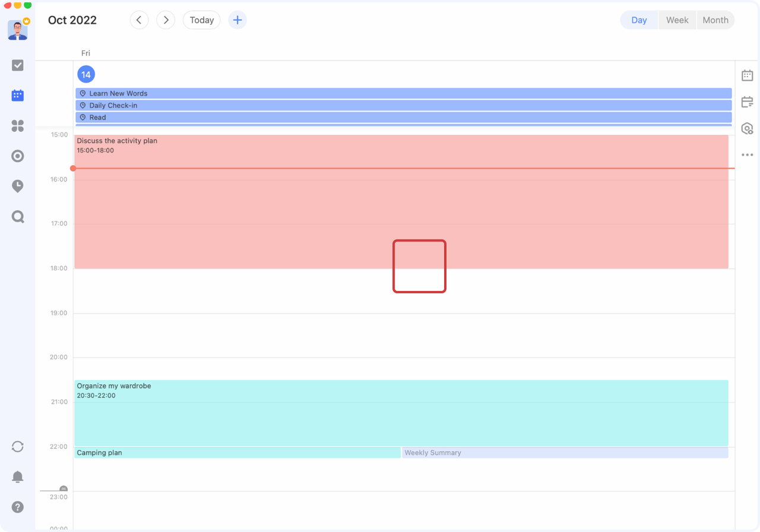Open the Read all-day event
760x532 pixels.
tap(404, 117)
